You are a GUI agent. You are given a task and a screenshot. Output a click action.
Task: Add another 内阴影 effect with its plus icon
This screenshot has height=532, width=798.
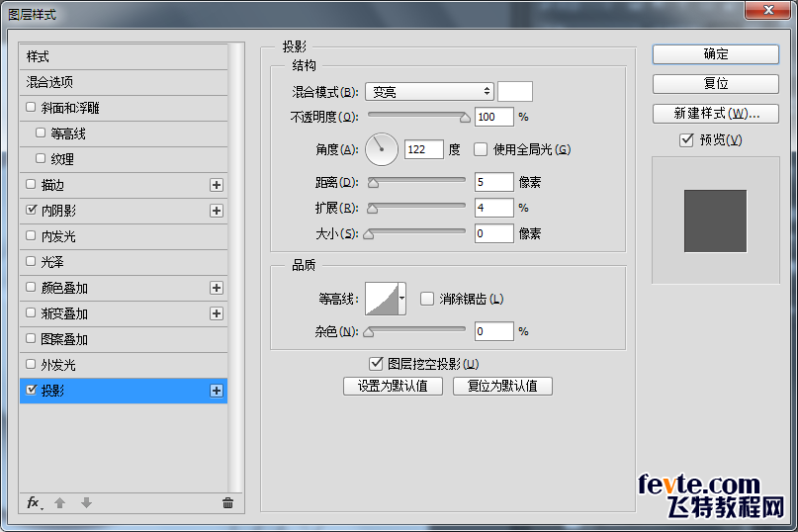(x=217, y=211)
